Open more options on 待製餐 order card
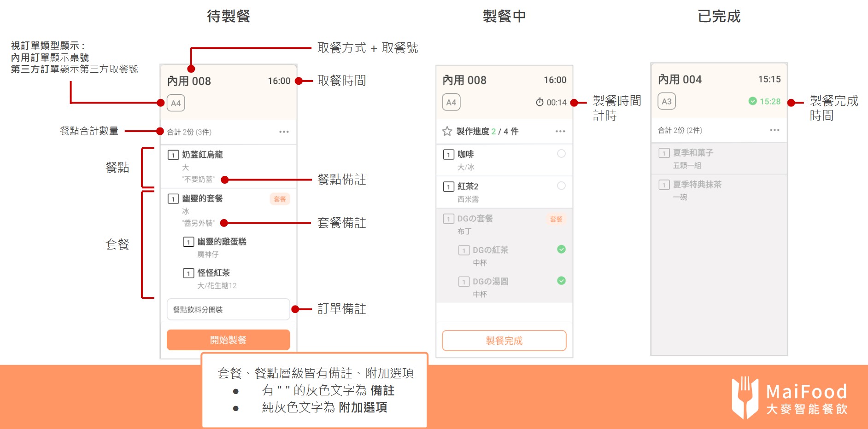Viewport: 868px width, 429px height. (284, 132)
